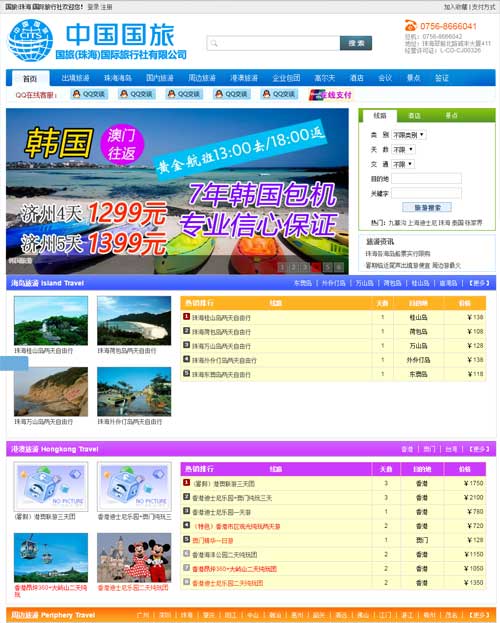
Task: Click the orange telephone icon
Action: [x=411, y=25]
